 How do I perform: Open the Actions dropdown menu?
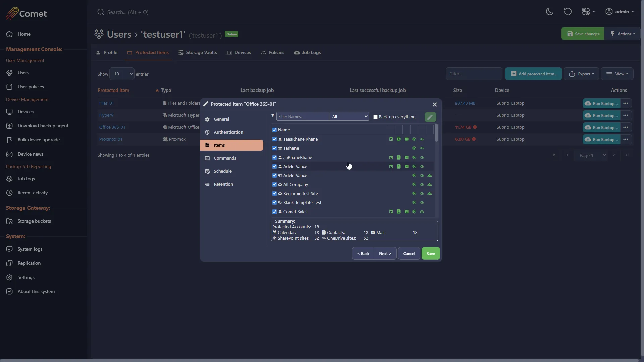click(623, 34)
